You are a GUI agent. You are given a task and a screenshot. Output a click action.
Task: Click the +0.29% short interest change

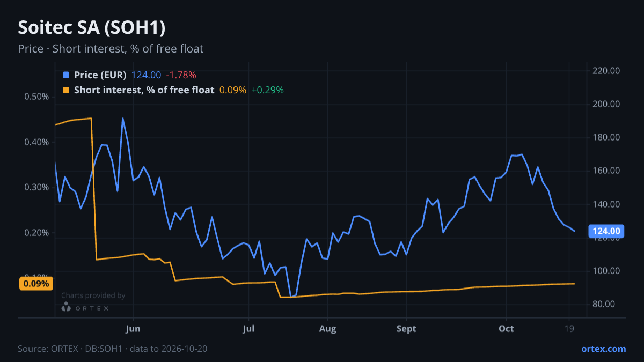pos(267,90)
